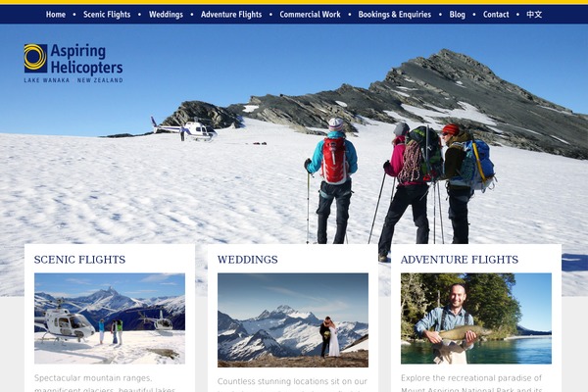
Task: Click the Contact navigation link
Action: tap(496, 15)
